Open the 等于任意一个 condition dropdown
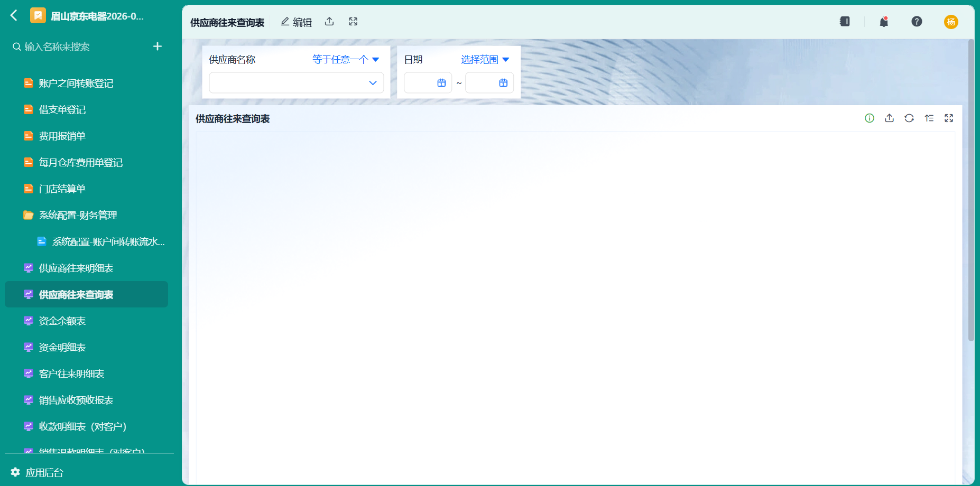Screen dimensions: 980x486 pyautogui.click(x=346, y=60)
